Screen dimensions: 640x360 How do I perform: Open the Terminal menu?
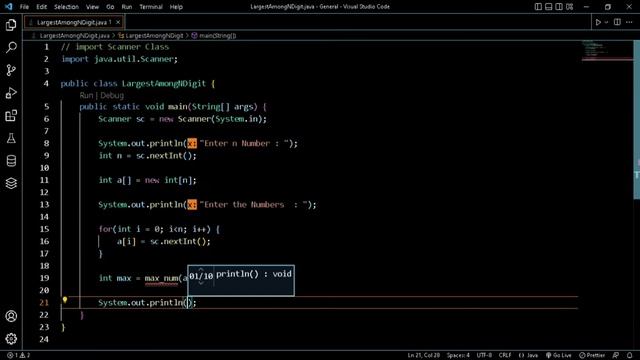click(x=151, y=7)
